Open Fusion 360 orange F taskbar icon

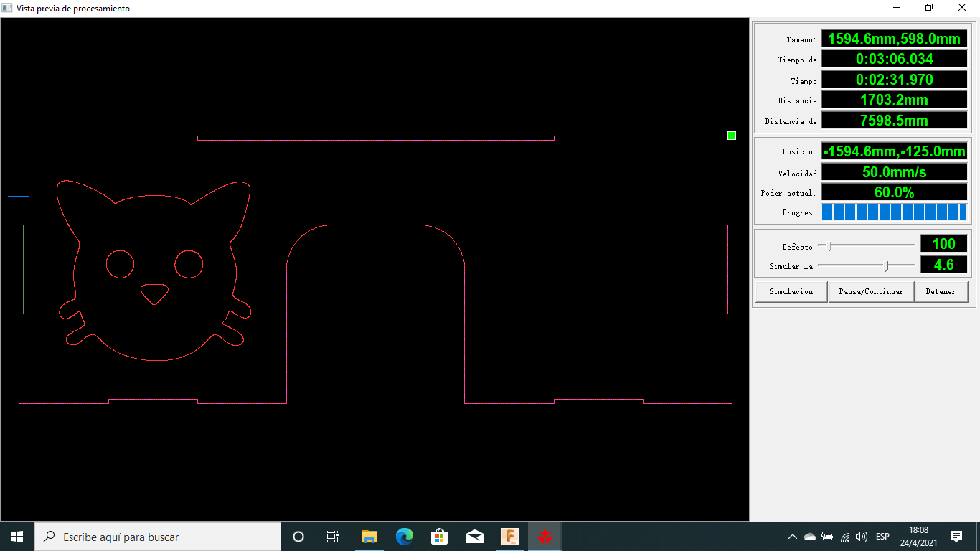510,537
